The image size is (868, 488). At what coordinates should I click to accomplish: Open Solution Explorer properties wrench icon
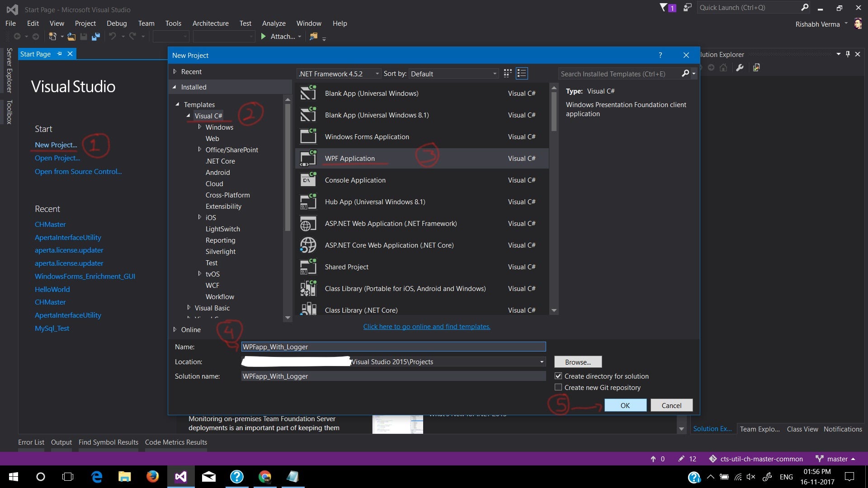(x=740, y=67)
